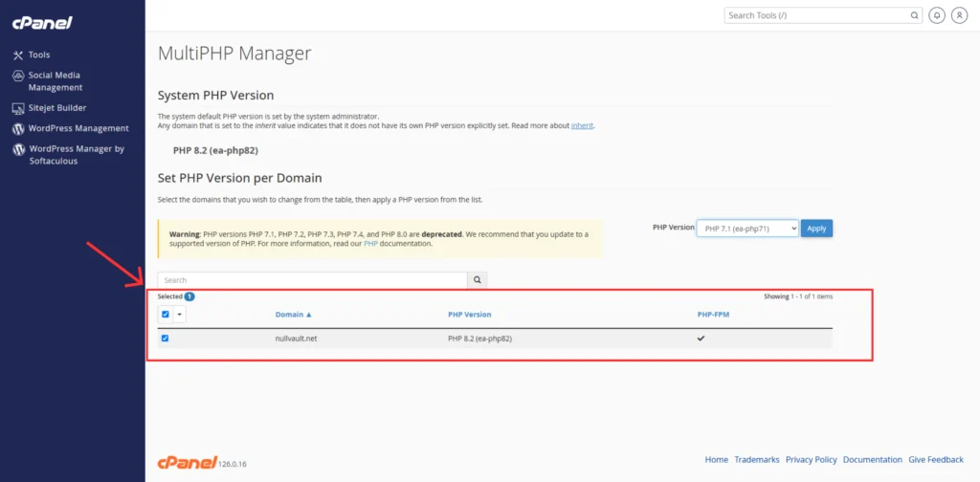Click the version number 126.0.16
This screenshot has height=482, width=980.
233,465
